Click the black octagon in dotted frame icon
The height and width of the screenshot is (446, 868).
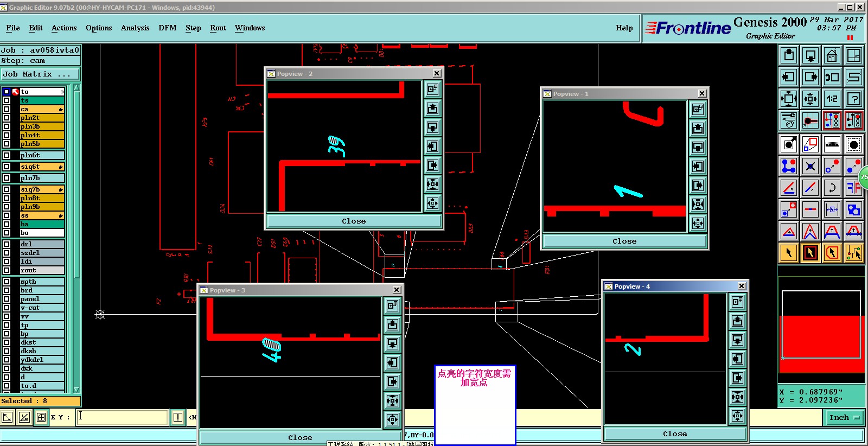[854, 144]
